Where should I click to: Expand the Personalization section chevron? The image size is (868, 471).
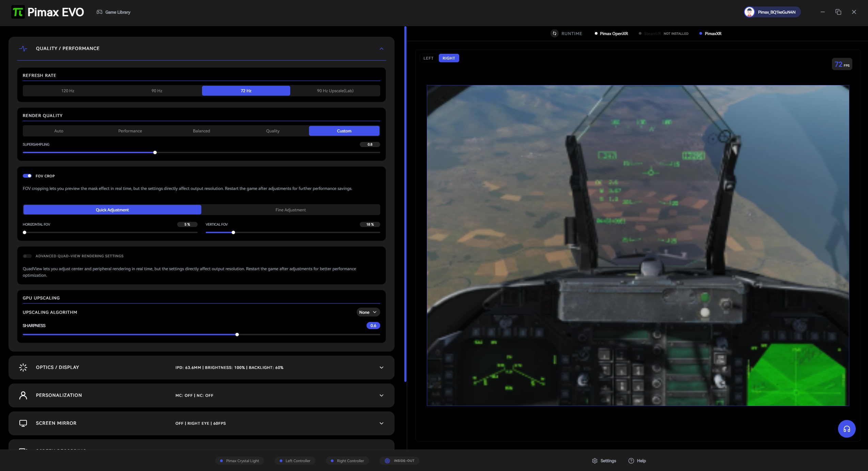[382, 395]
